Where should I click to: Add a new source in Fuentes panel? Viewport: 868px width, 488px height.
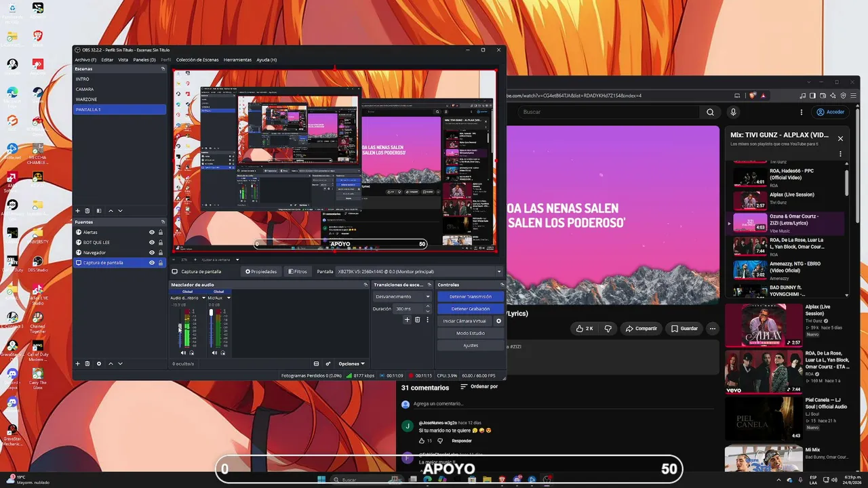[77, 364]
